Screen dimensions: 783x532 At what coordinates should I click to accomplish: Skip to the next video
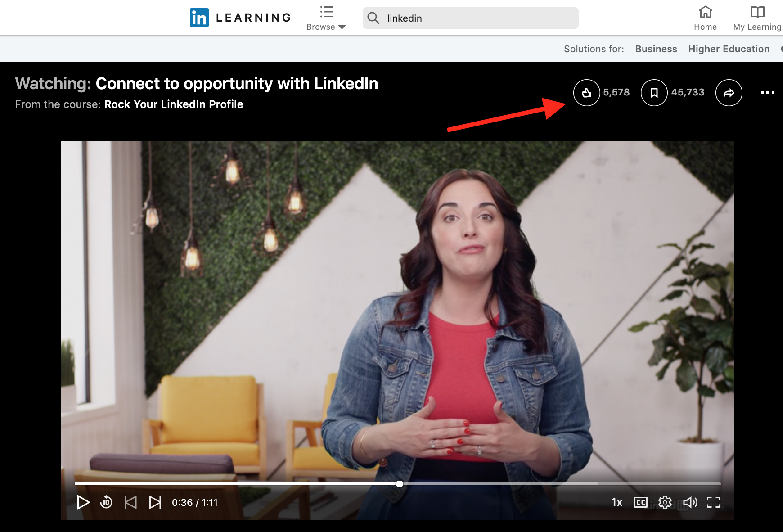155,502
